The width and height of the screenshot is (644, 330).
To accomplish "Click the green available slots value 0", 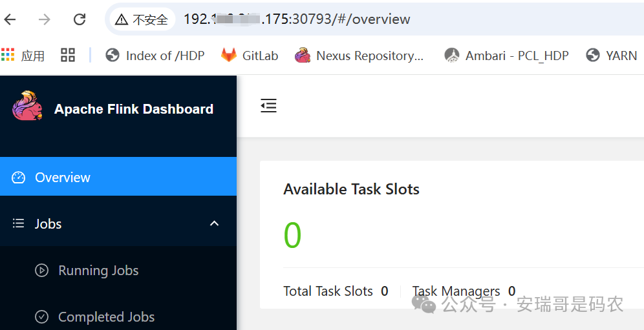I will click(x=292, y=235).
